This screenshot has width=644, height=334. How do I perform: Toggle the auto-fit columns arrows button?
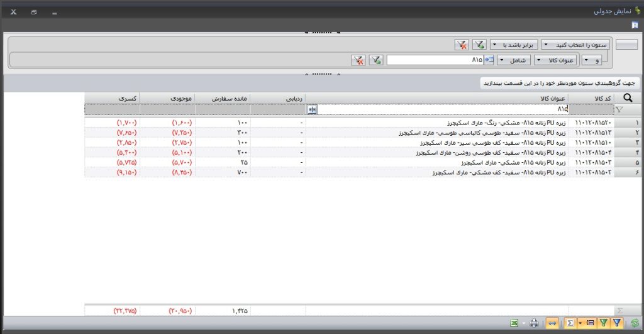[x=552, y=323]
